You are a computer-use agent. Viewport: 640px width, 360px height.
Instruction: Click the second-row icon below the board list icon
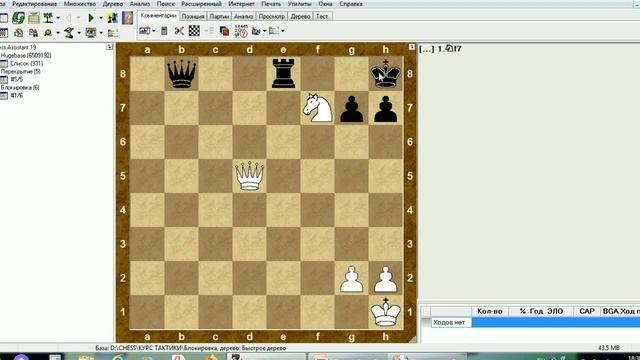33,33
